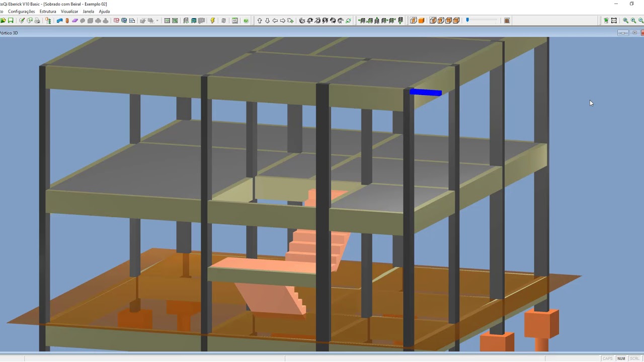The image size is (644, 362).
Task: Click the fit extents frame icon
Action: click(614, 21)
